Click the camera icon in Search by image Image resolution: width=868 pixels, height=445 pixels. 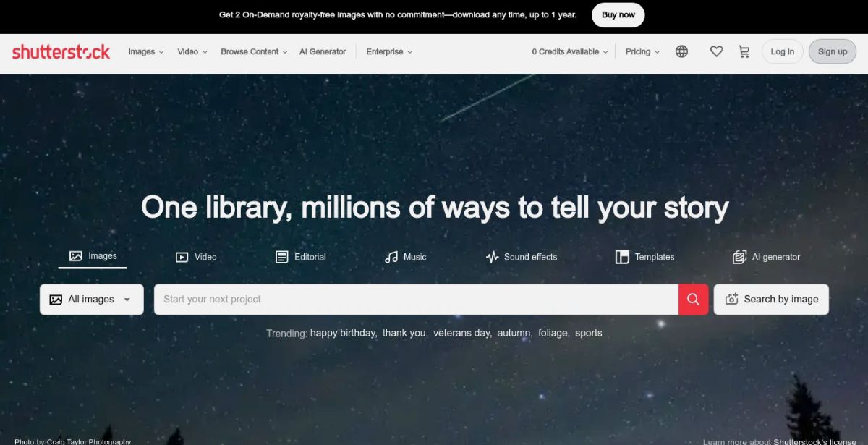coord(731,299)
